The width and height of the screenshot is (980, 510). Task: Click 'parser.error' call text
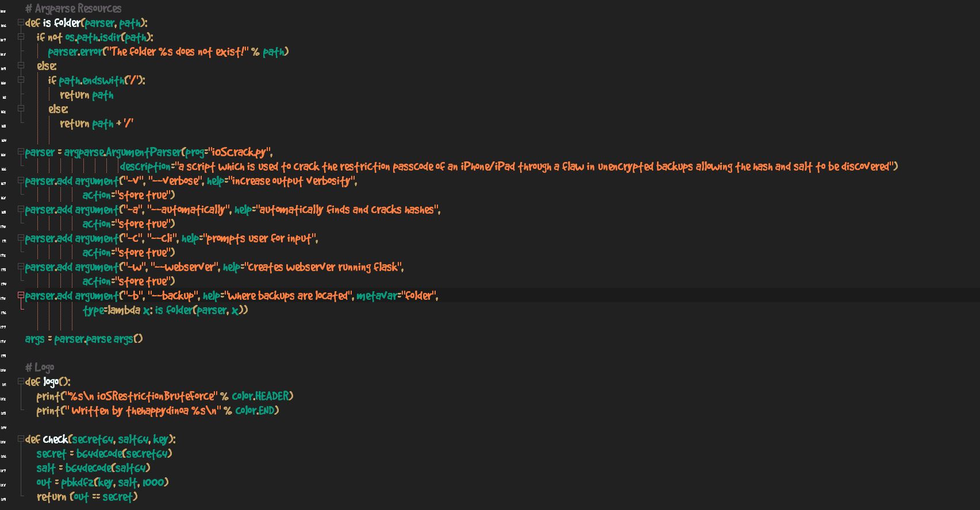tap(75, 52)
